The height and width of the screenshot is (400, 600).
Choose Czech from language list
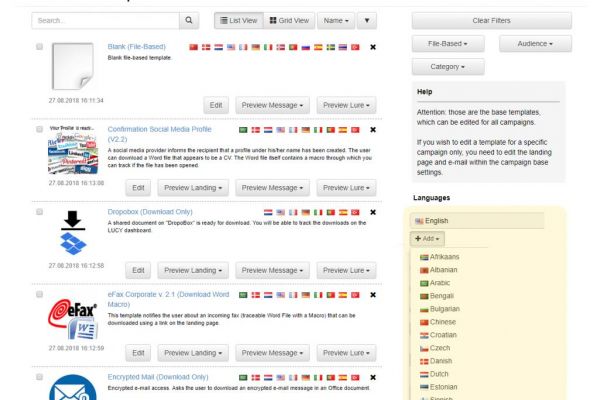tap(435, 348)
